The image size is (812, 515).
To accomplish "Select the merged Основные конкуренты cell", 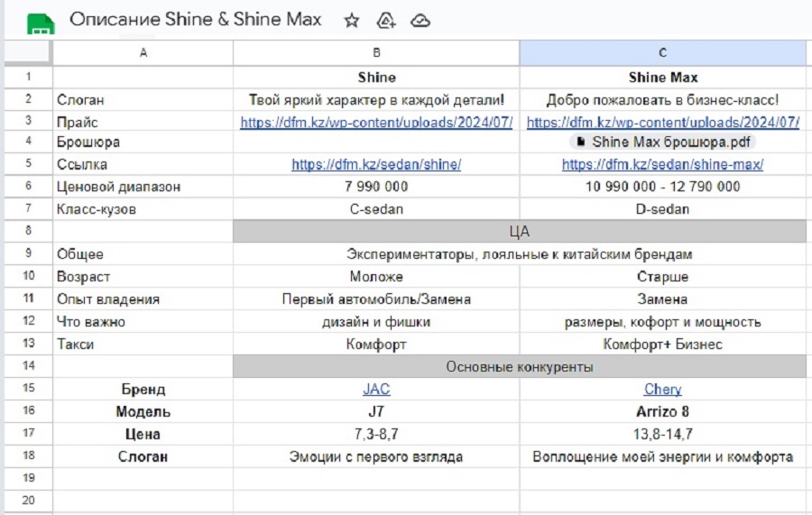I will click(519, 367).
